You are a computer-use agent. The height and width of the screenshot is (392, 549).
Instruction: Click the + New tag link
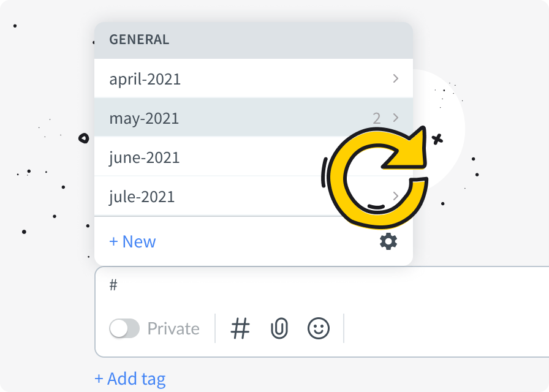pyautogui.click(x=132, y=241)
